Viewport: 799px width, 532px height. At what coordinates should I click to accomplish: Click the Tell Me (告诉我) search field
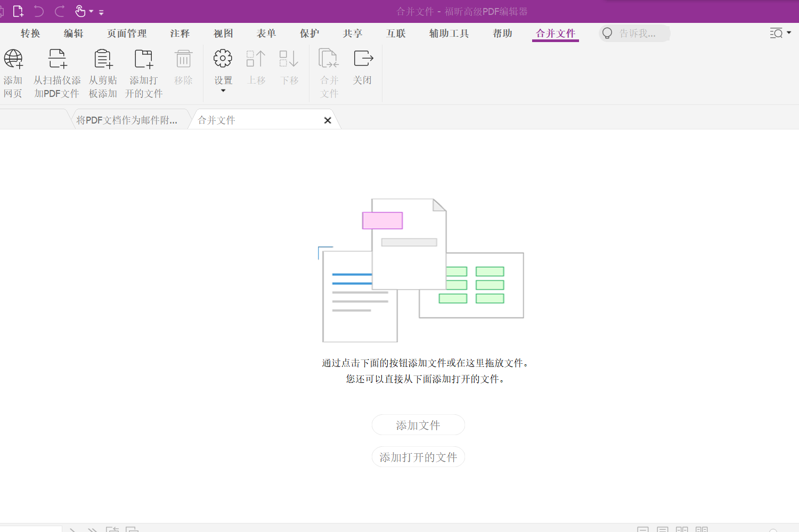point(637,34)
